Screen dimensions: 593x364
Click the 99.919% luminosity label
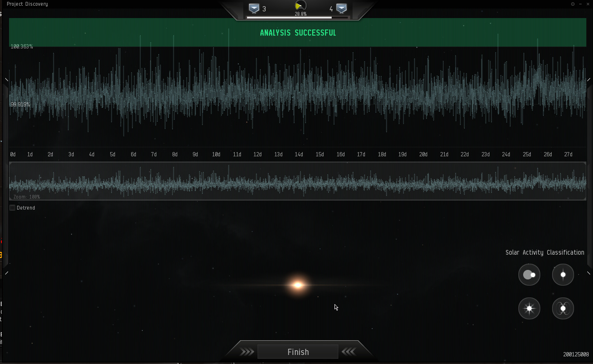tap(20, 104)
